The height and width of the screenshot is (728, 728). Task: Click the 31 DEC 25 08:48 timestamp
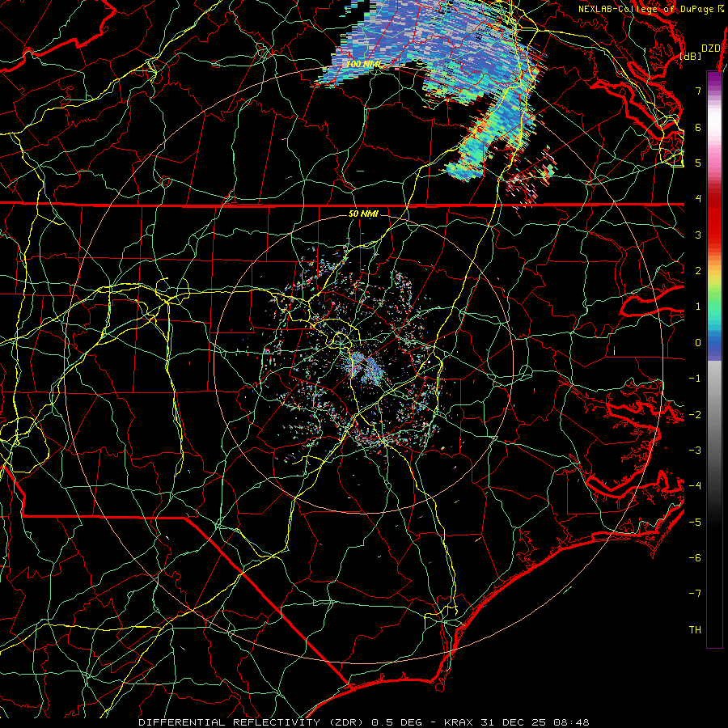[535, 722]
